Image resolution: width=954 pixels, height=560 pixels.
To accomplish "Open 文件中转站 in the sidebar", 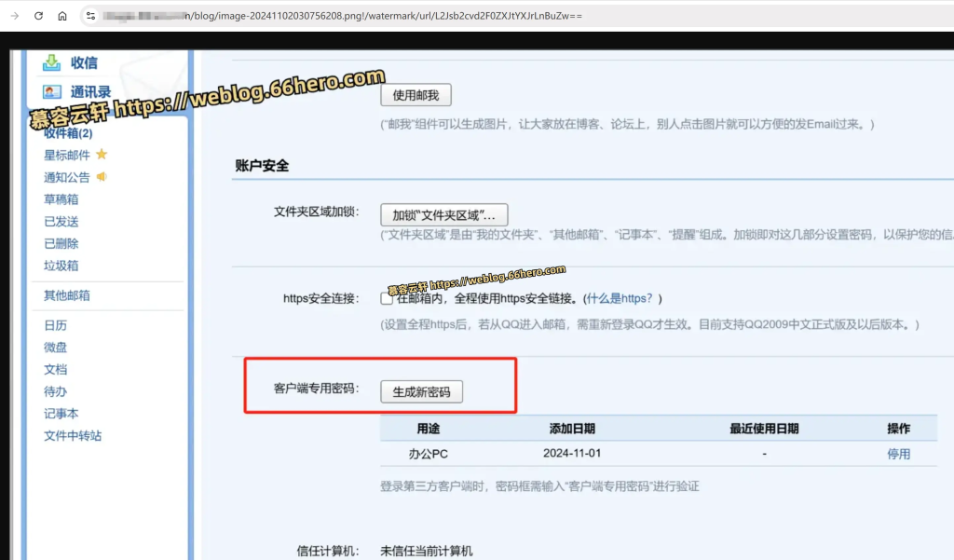I will click(73, 436).
